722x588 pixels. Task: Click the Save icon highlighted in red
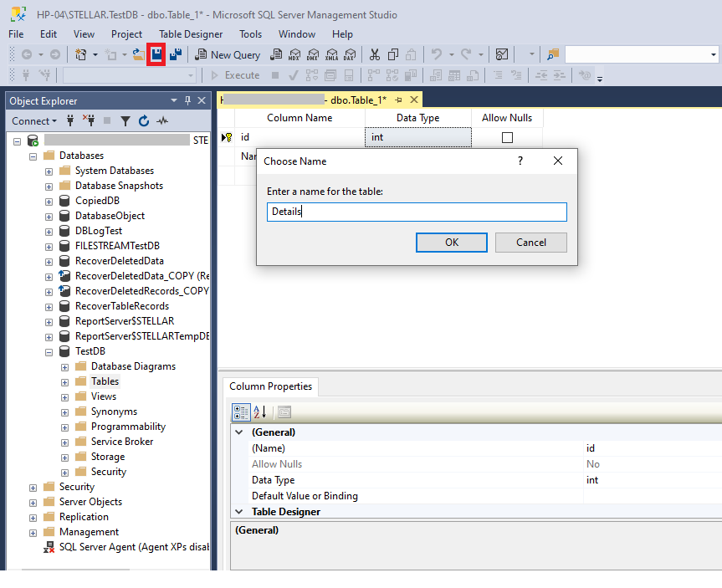coord(156,54)
